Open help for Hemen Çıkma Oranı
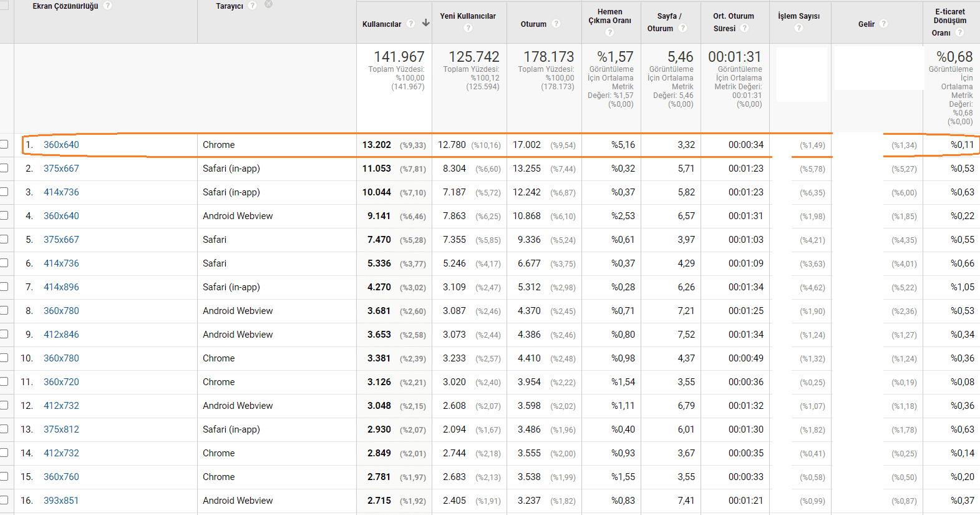The width and height of the screenshot is (980, 515). (609, 32)
